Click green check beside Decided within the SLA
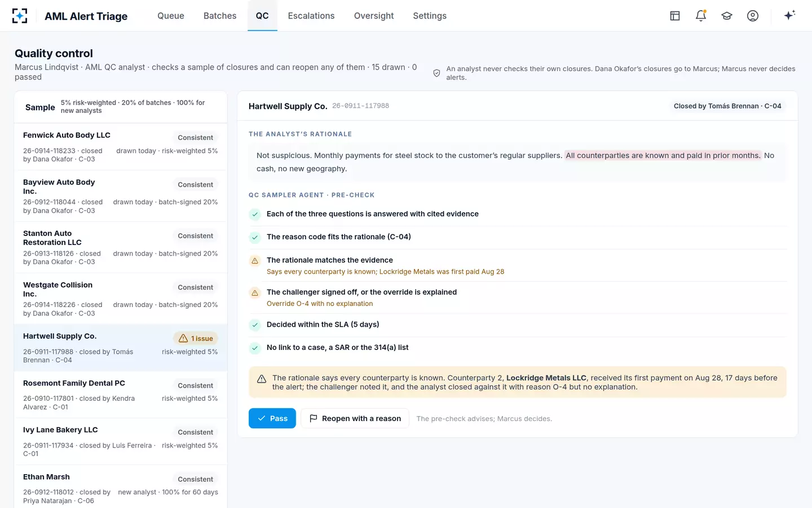The width and height of the screenshot is (812, 508). coord(255,325)
